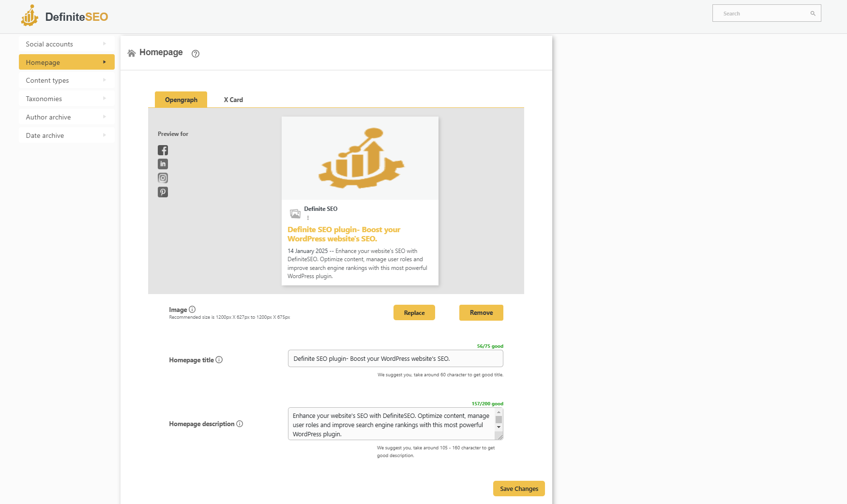847x504 pixels.
Task: Click the description textarea scroll-up arrow
Action: coord(499,412)
